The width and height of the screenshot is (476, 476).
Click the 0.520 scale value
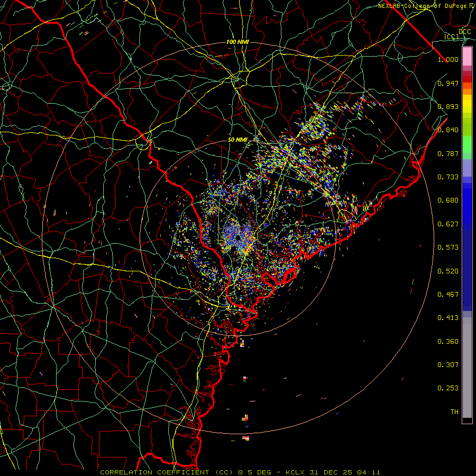click(x=448, y=271)
